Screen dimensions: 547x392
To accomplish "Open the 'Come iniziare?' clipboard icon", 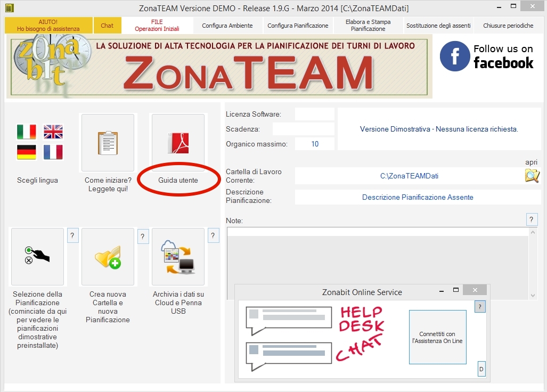I will click(x=108, y=143).
